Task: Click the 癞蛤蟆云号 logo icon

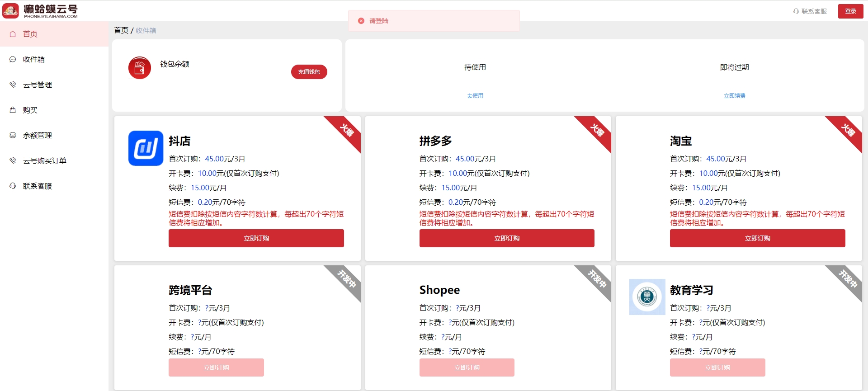Action: pyautogui.click(x=11, y=11)
